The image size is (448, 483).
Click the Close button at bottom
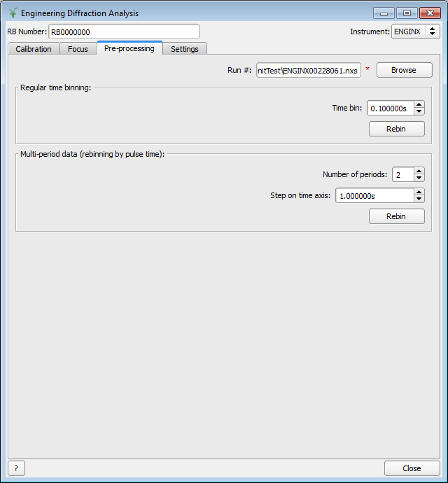(x=412, y=468)
